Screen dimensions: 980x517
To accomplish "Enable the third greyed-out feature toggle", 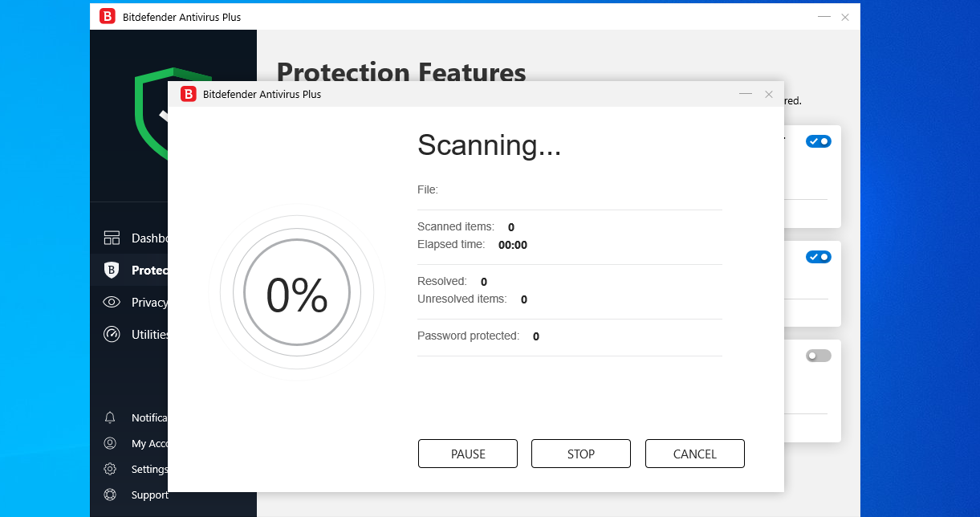I will tap(819, 356).
